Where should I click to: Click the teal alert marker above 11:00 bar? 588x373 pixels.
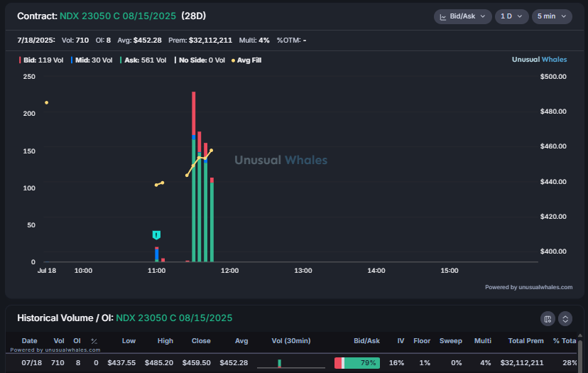[x=156, y=235]
